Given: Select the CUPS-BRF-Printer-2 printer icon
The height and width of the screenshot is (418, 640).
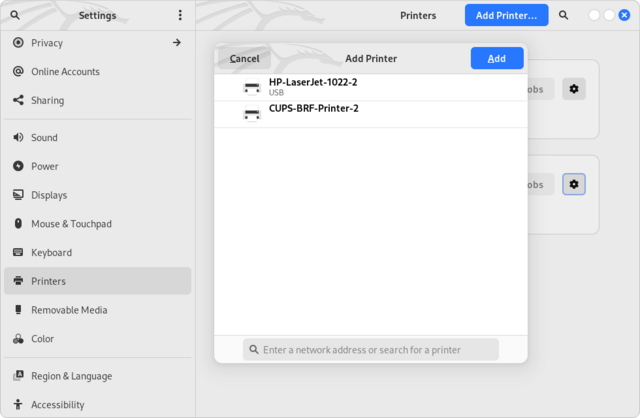Looking at the screenshot, I should 252,114.
